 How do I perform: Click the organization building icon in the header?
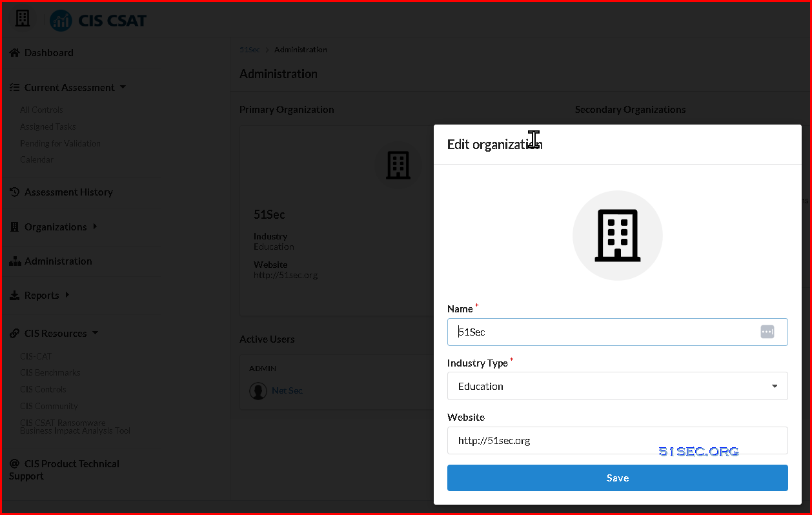tap(23, 19)
